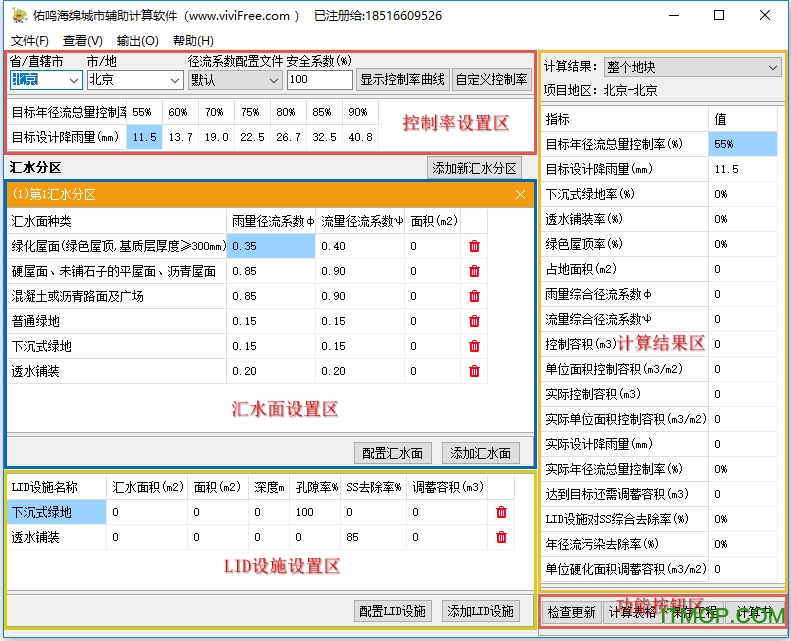Select the 85% control rate cell
The height and width of the screenshot is (641, 791).
click(323, 112)
